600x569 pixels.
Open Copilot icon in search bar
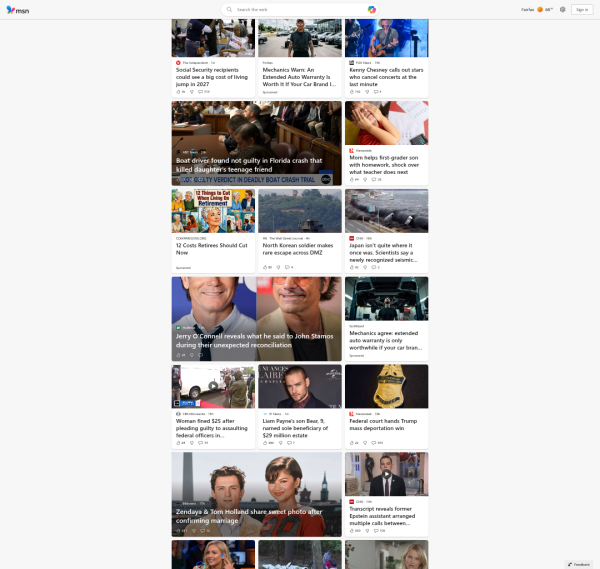tap(371, 10)
